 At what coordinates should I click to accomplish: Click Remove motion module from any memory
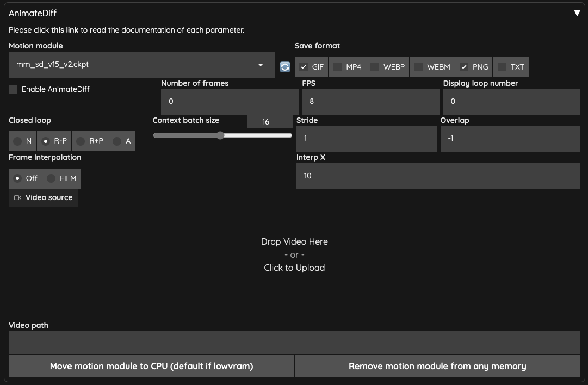click(437, 366)
